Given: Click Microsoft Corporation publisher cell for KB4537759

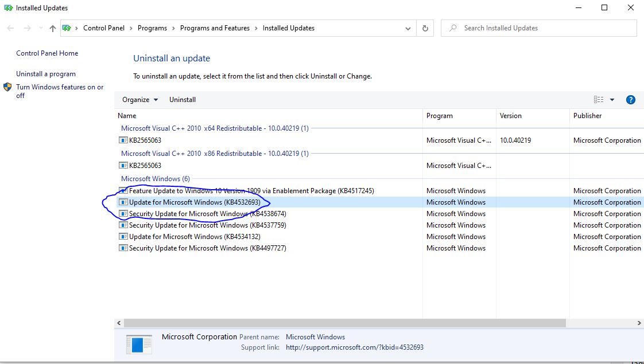Looking at the screenshot, I should pos(607,225).
